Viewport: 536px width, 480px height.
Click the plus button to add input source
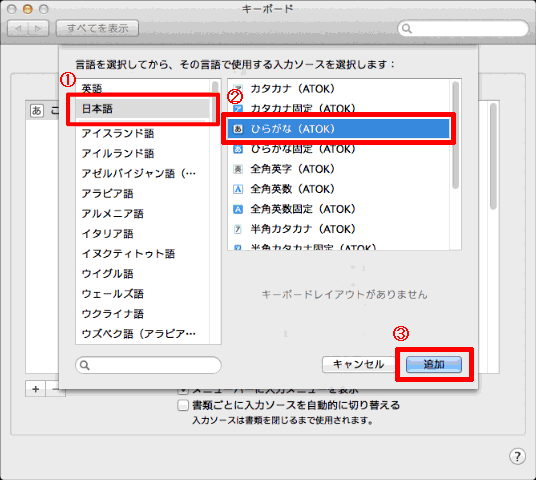point(36,389)
